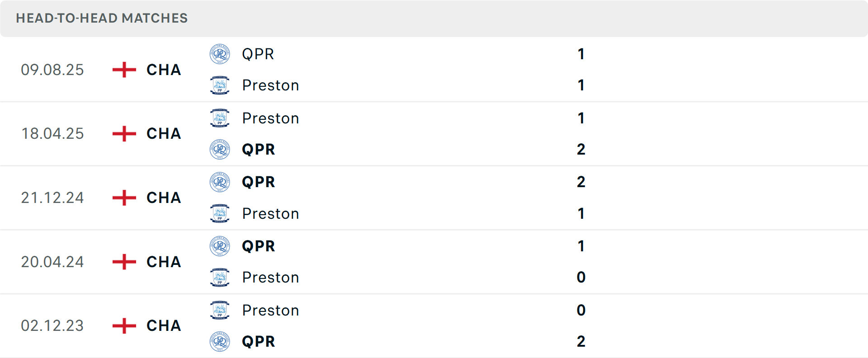The width and height of the screenshot is (868, 358).
Task: Open Preston's page from the 18.04.25 match
Action: (271, 118)
